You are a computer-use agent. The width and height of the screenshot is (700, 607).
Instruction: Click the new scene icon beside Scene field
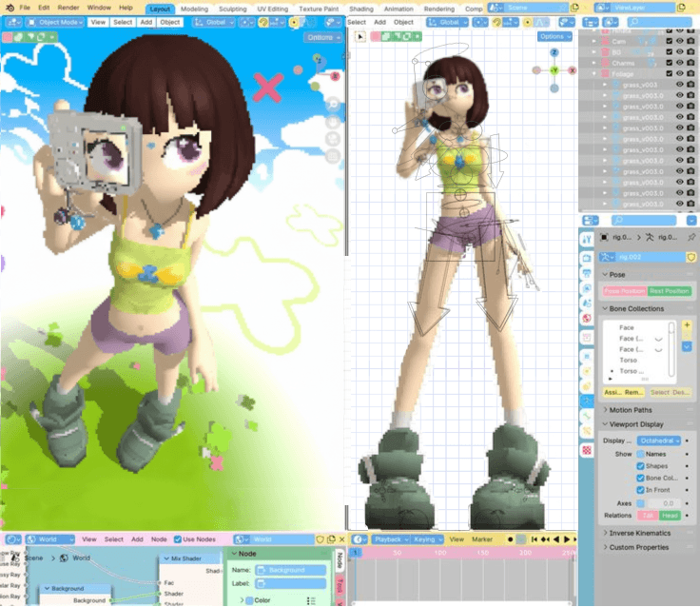click(574, 8)
